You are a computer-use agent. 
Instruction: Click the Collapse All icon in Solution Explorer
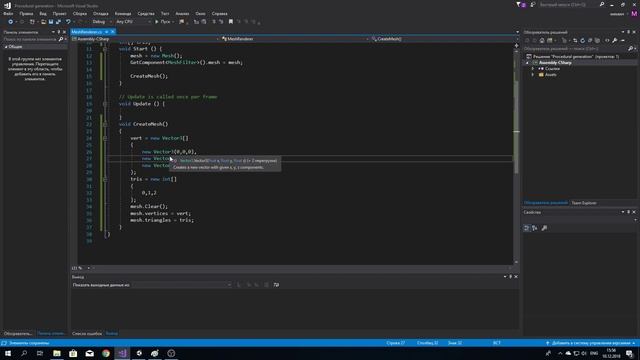tap(590, 40)
